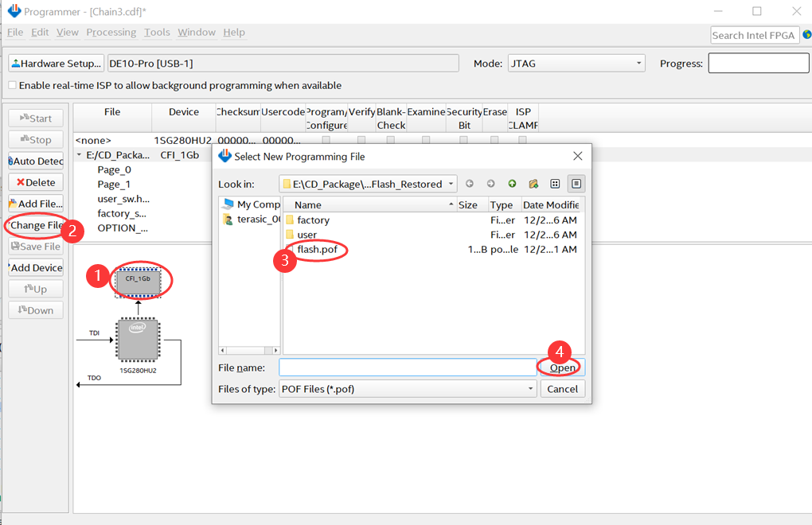812x525 pixels.
Task: Click the Add Device button
Action: (x=36, y=267)
